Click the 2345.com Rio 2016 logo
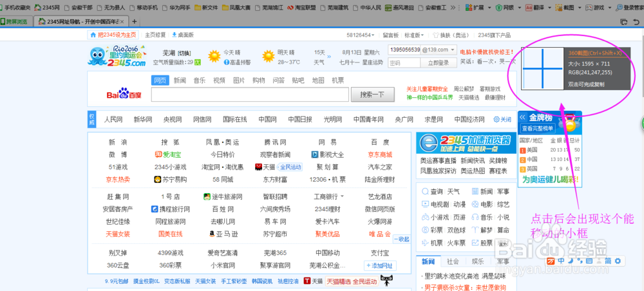 click(x=117, y=55)
